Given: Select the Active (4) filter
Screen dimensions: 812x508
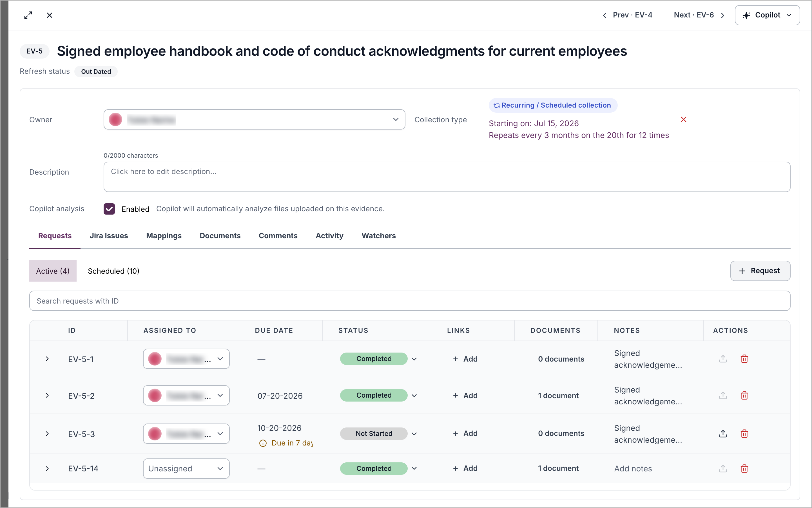Looking at the screenshot, I should point(53,271).
